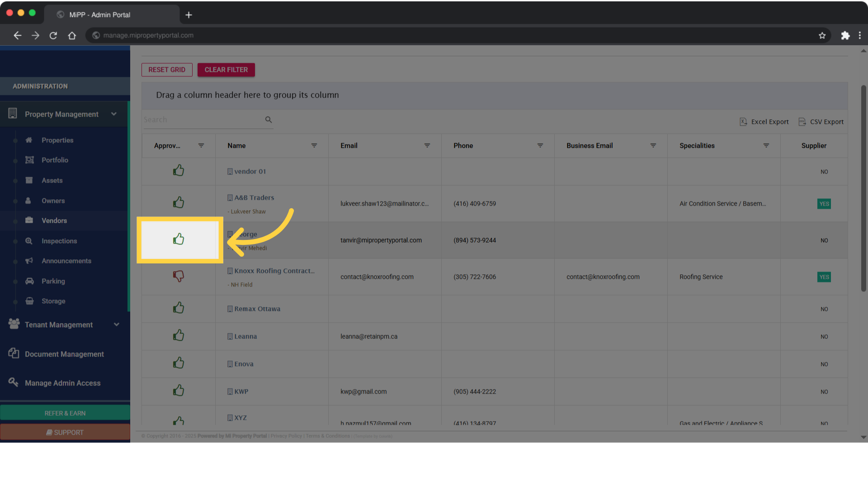Click the document icon beside Knoxx Roofing
This screenshot has height=488, width=868.
tap(230, 271)
